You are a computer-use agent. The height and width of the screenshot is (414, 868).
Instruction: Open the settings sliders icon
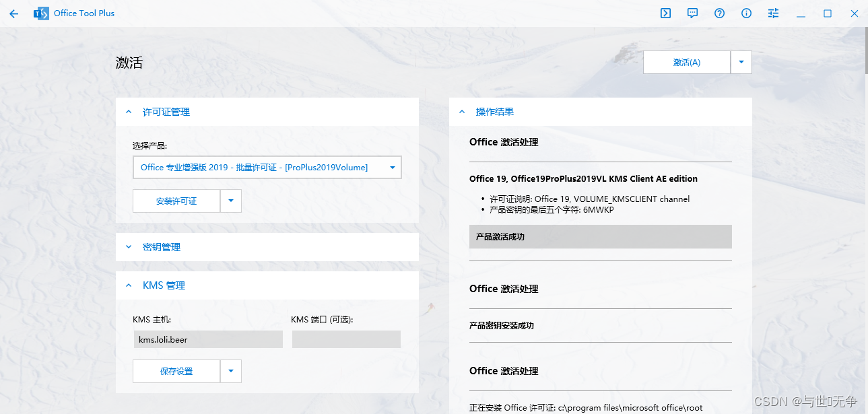pos(773,13)
